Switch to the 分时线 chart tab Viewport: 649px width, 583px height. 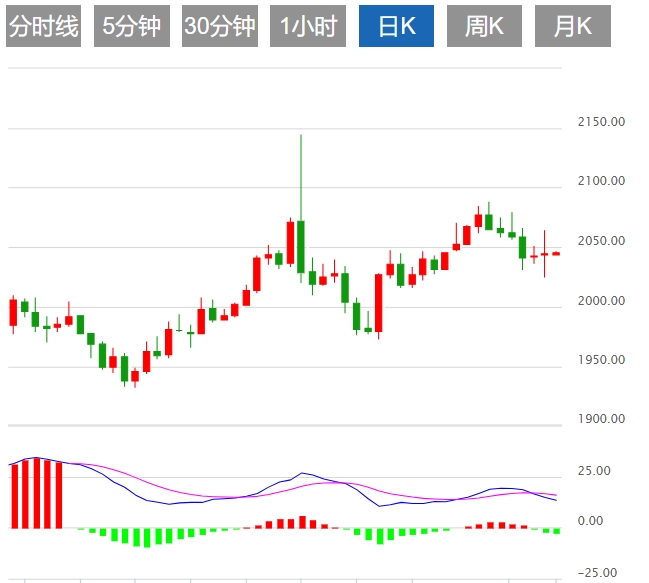[x=43, y=26]
